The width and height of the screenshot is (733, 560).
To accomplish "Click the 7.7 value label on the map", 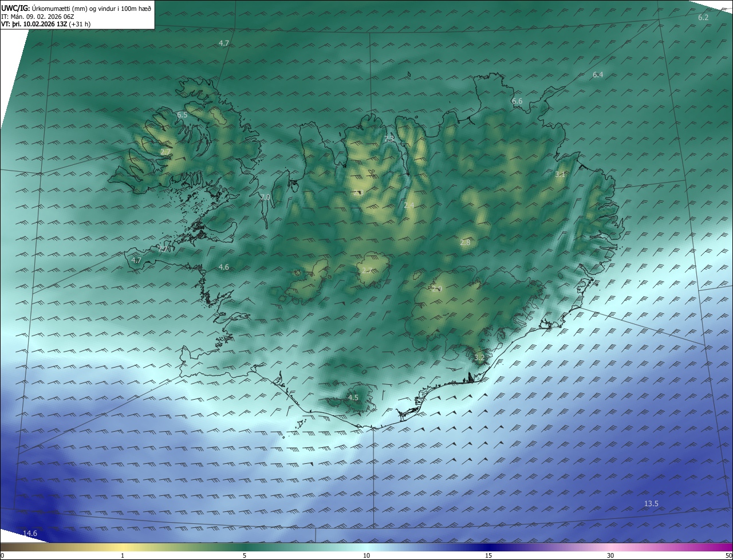I will pyautogui.click(x=163, y=250).
